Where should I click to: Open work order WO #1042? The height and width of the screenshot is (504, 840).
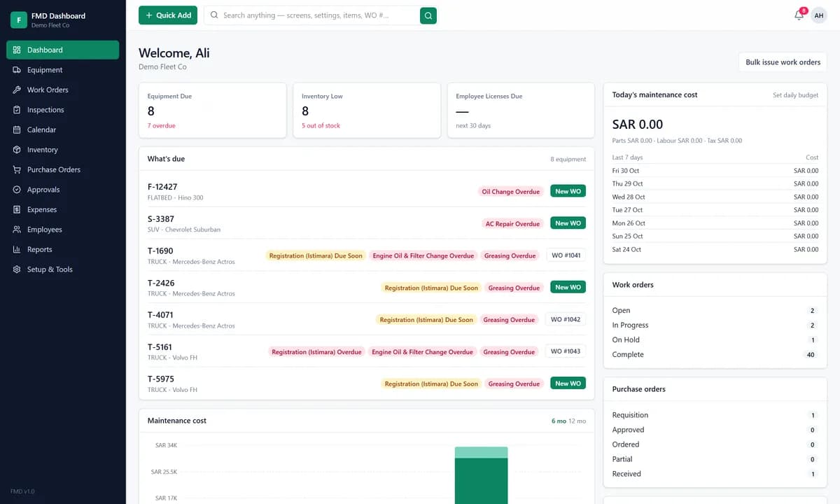566,319
